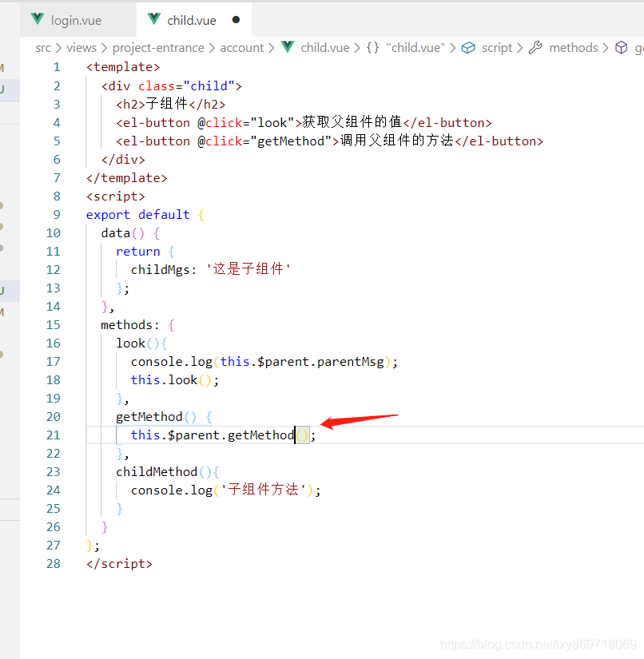Click the curly braces breadcrumb icon
This screenshot has height=659, width=644.
click(372, 48)
